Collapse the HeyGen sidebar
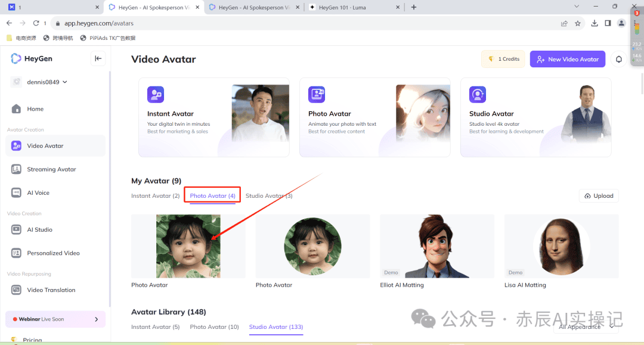644x345 pixels. (x=99, y=58)
